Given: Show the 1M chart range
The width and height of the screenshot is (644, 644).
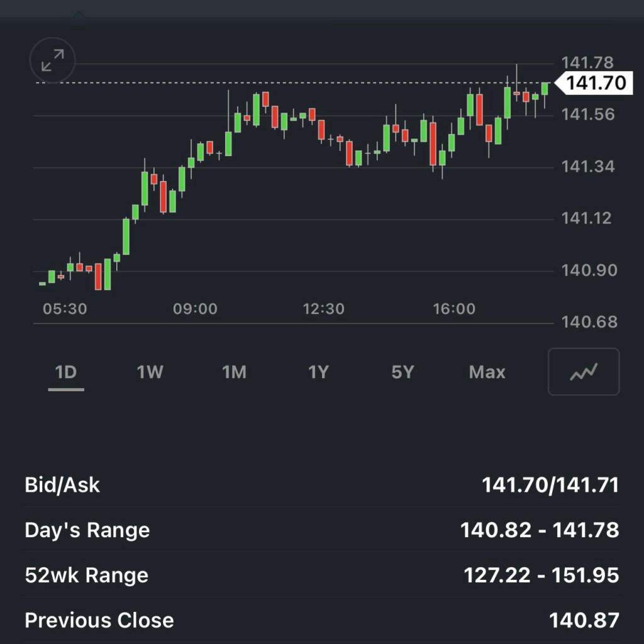Looking at the screenshot, I should [234, 372].
